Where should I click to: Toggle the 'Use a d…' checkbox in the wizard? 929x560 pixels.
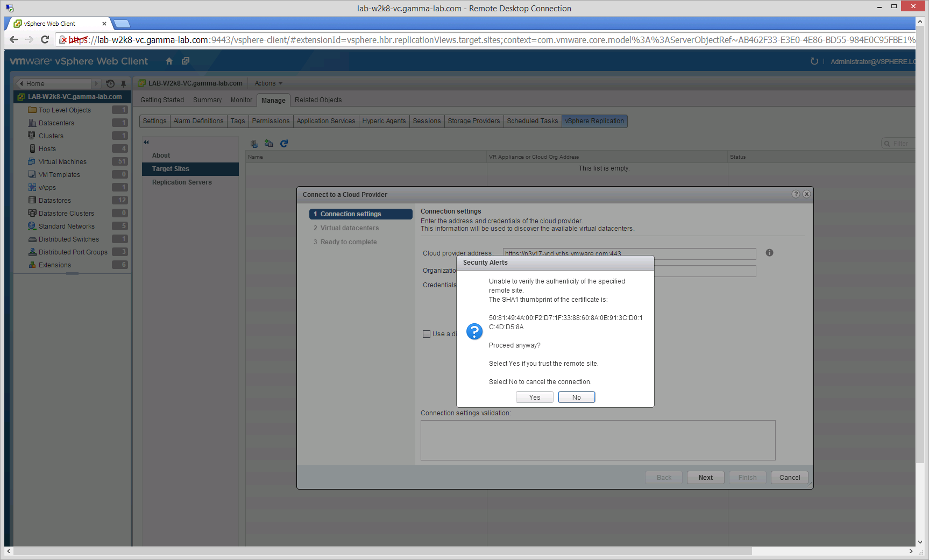coord(427,334)
